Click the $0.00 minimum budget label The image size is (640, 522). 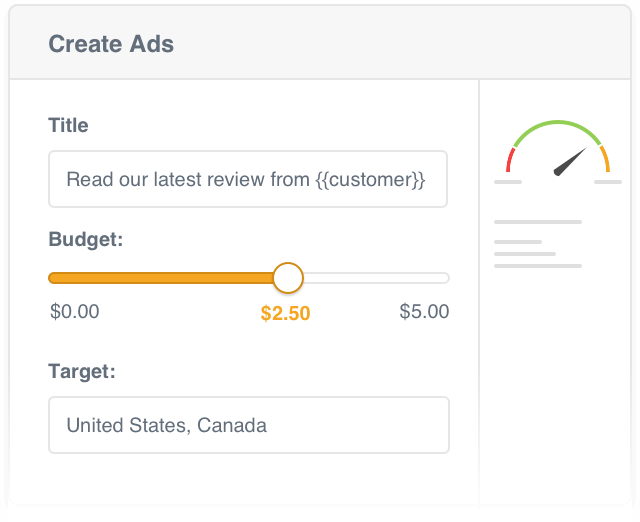(75, 312)
